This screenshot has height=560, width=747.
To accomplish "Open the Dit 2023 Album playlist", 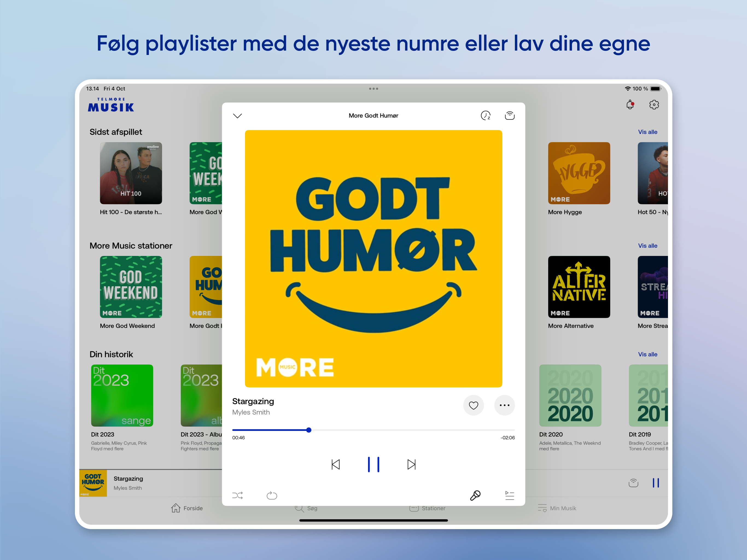I will click(x=201, y=395).
